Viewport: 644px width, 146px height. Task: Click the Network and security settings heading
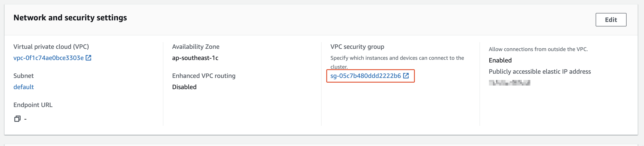[x=70, y=18]
